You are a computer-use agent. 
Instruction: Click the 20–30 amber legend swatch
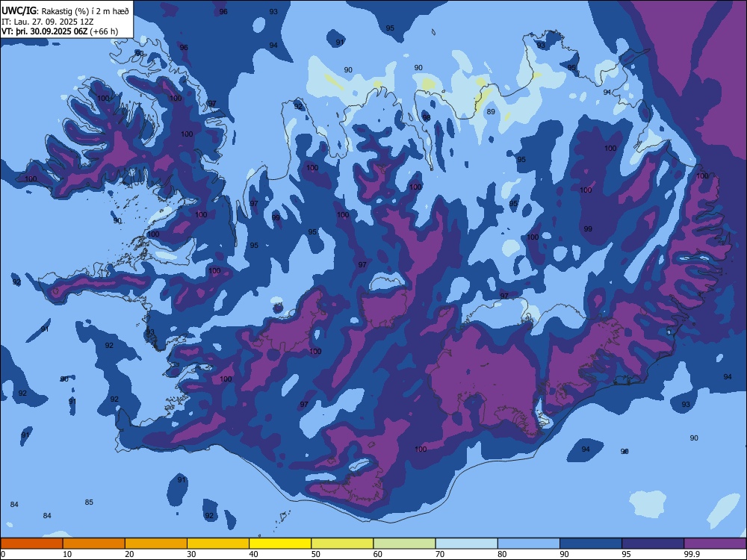tap(156, 544)
